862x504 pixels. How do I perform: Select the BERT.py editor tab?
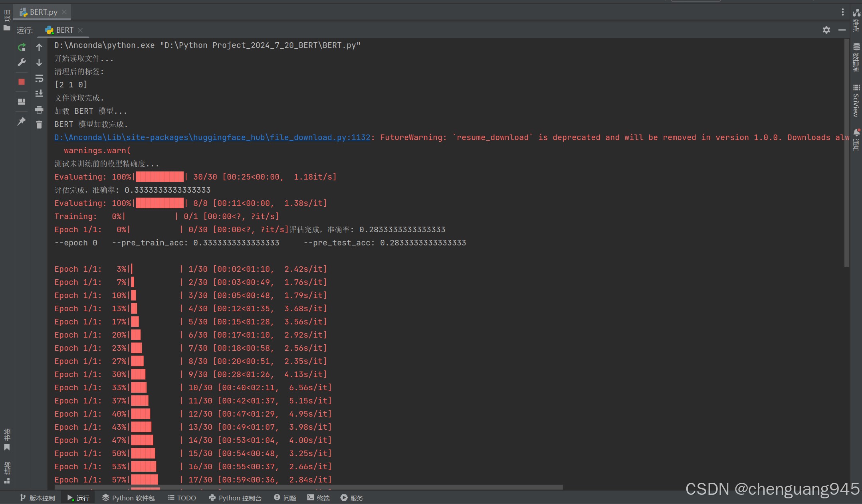coord(42,12)
